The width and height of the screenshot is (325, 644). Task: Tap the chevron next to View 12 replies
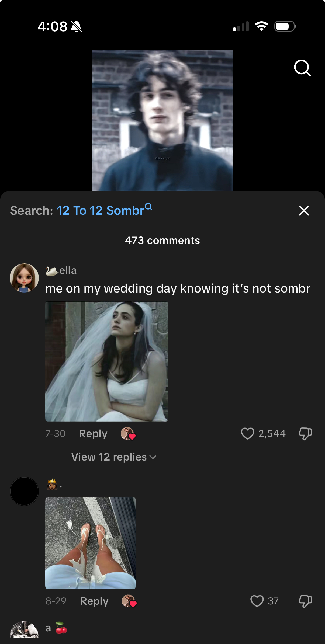(x=153, y=457)
